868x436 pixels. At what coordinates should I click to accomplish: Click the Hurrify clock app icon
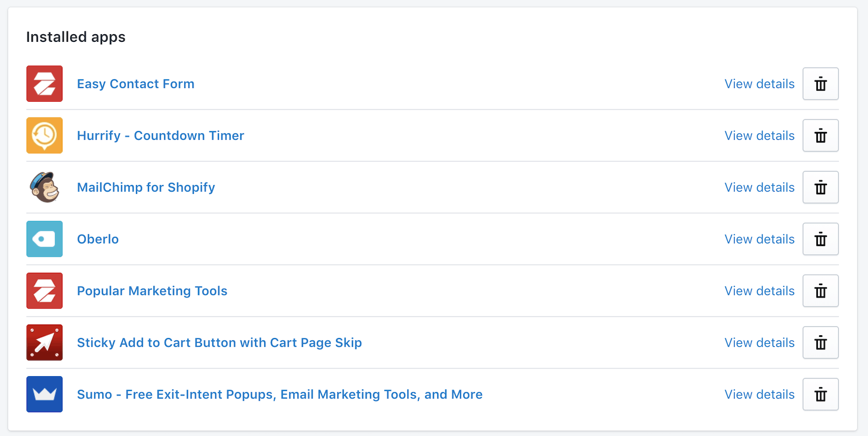[x=44, y=136]
